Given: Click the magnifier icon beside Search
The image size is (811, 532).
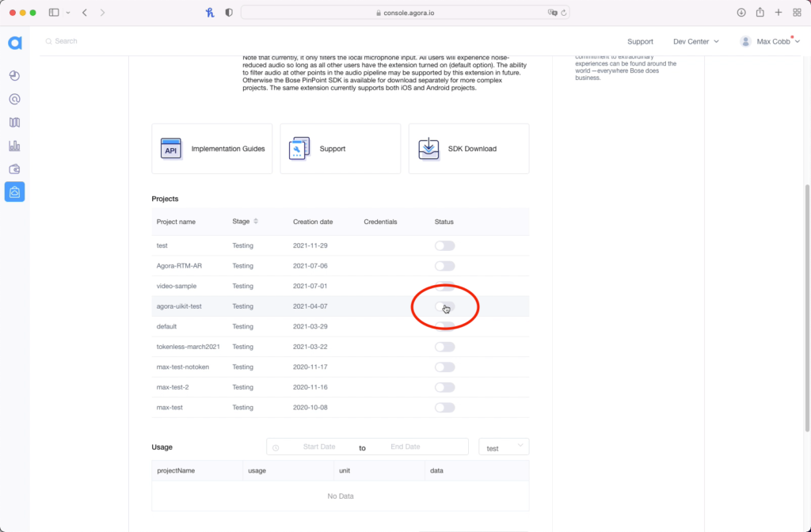Looking at the screenshot, I should point(48,41).
